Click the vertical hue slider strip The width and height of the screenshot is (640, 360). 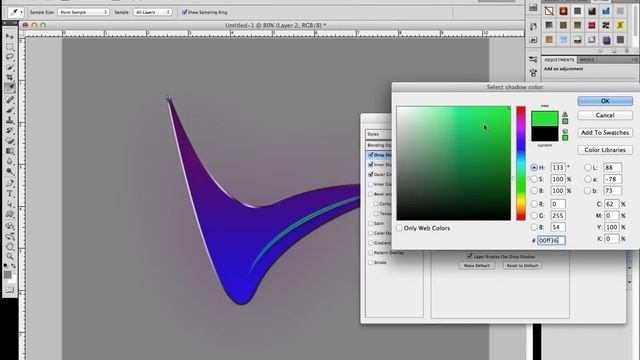click(521, 163)
